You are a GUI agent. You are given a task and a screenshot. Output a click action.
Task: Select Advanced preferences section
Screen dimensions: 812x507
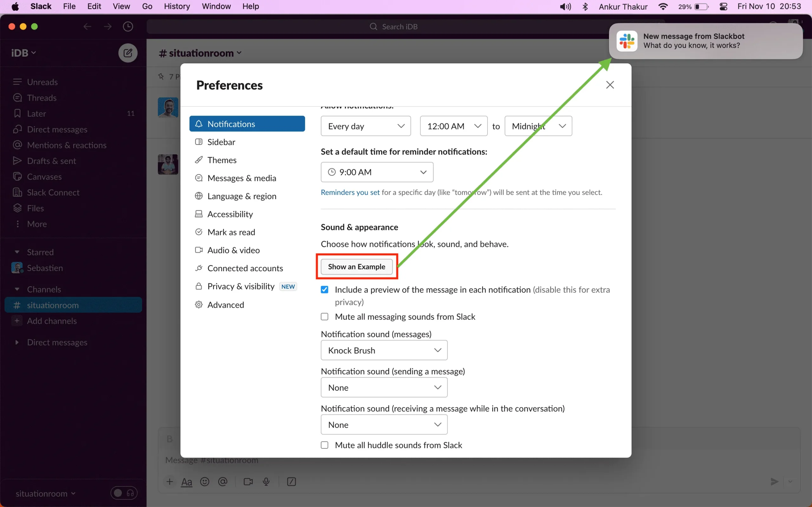pos(226,304)
